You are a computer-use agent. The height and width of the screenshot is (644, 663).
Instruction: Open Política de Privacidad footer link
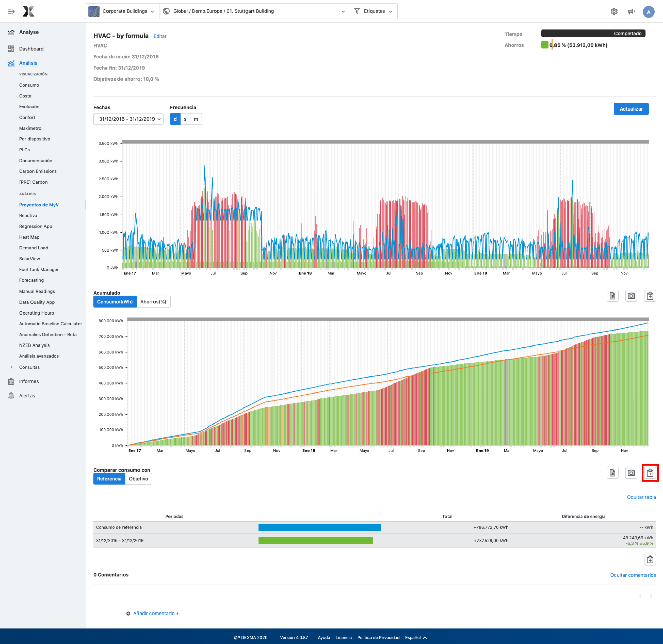(378, 638)
